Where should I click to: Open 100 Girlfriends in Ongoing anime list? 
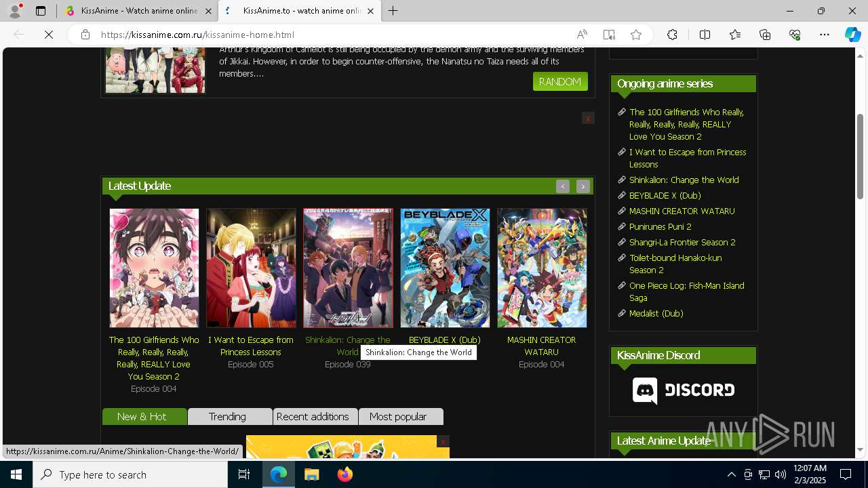[x=686, y=124]
